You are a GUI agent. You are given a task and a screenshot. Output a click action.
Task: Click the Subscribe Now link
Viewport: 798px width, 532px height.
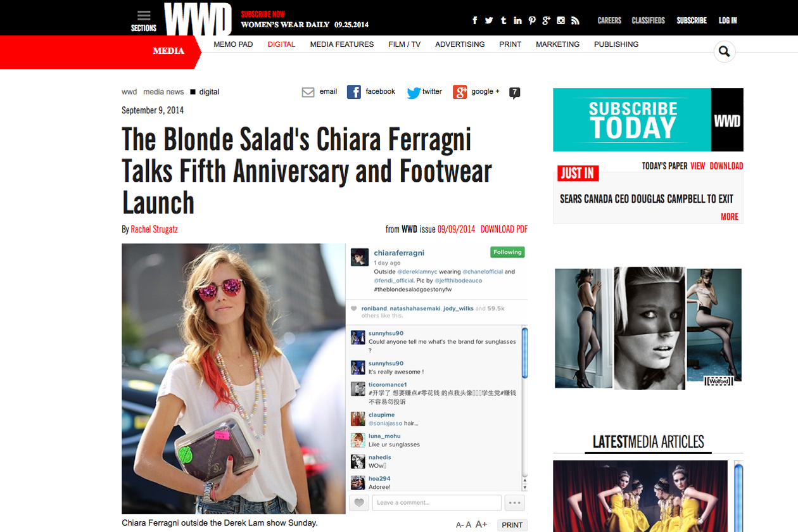click(263, 14)
